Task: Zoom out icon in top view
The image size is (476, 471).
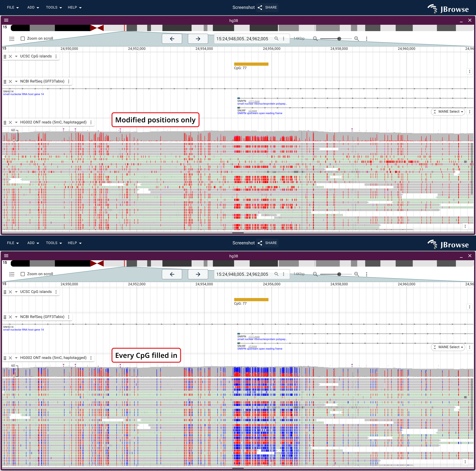Action: pos(315,39)
